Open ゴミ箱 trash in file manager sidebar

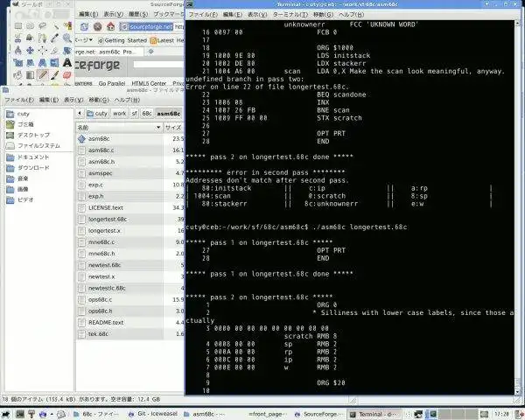20,124
